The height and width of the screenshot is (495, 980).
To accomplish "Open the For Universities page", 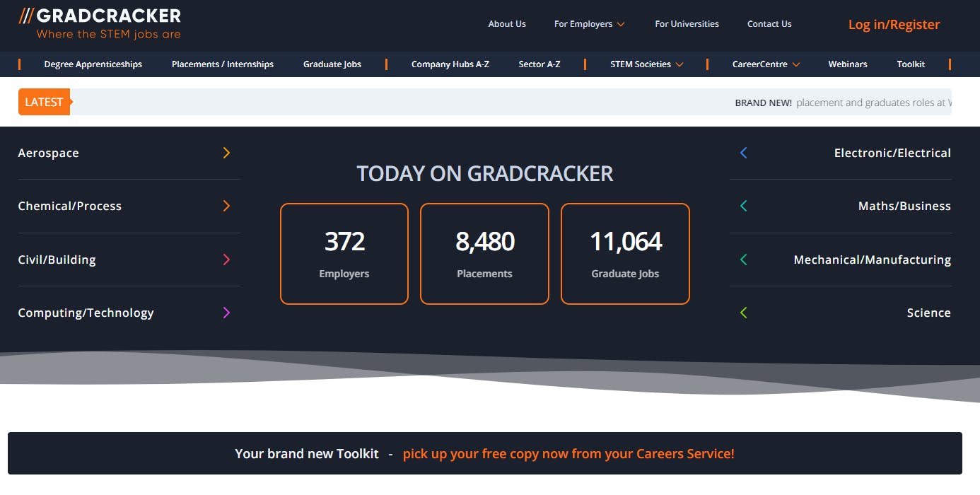I will 687,24.
